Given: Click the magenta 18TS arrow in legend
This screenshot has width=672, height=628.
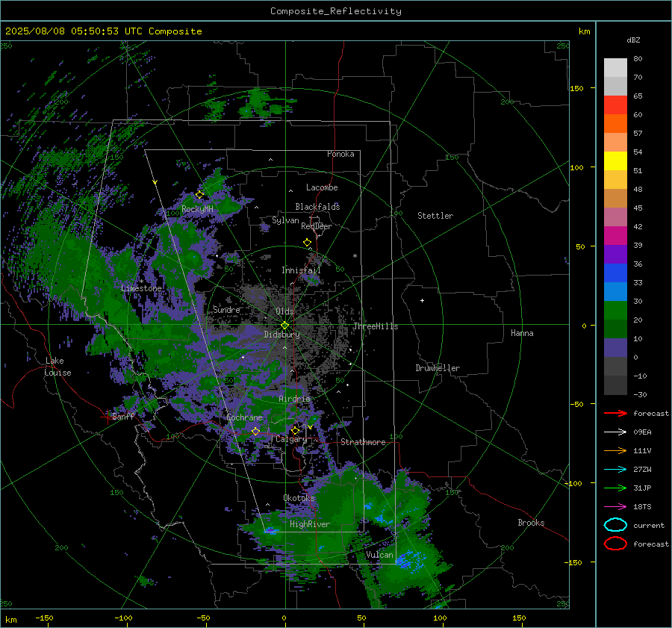Looking at the screenshot, I should coord(615,507).
